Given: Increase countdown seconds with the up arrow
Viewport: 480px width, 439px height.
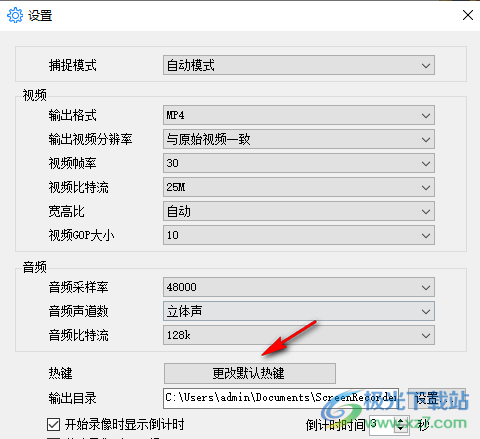Looking at the screenshot, I should coord(401,420).
